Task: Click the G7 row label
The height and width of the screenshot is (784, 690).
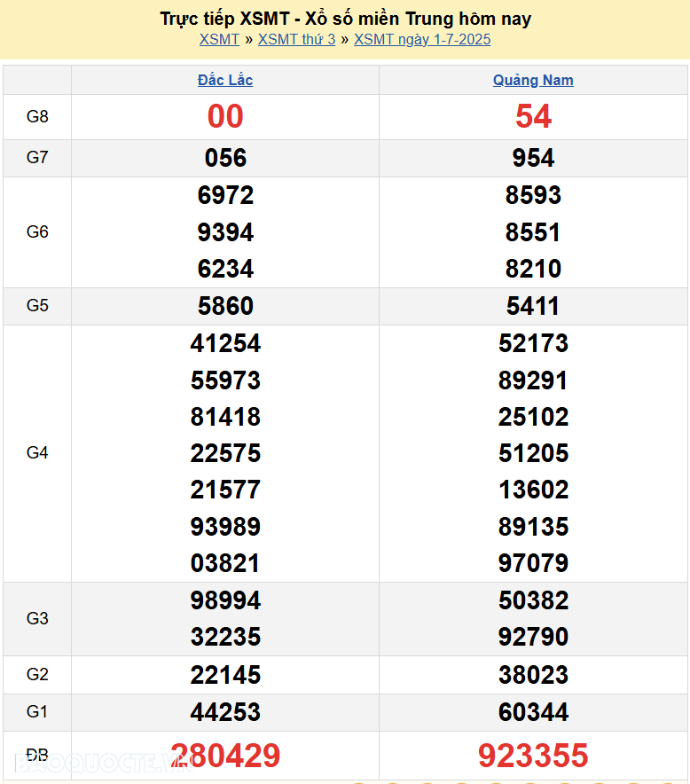Action: tap(37, 158)
